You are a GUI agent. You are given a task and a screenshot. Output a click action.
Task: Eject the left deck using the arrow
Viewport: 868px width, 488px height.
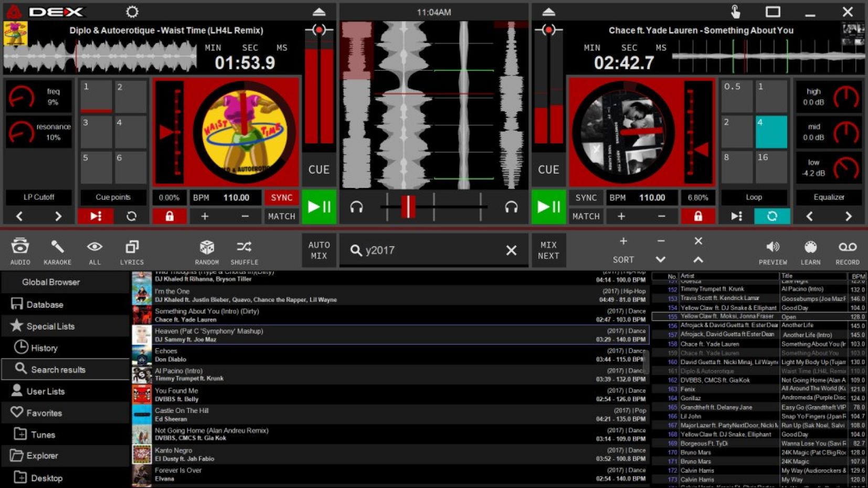point(319,12)
